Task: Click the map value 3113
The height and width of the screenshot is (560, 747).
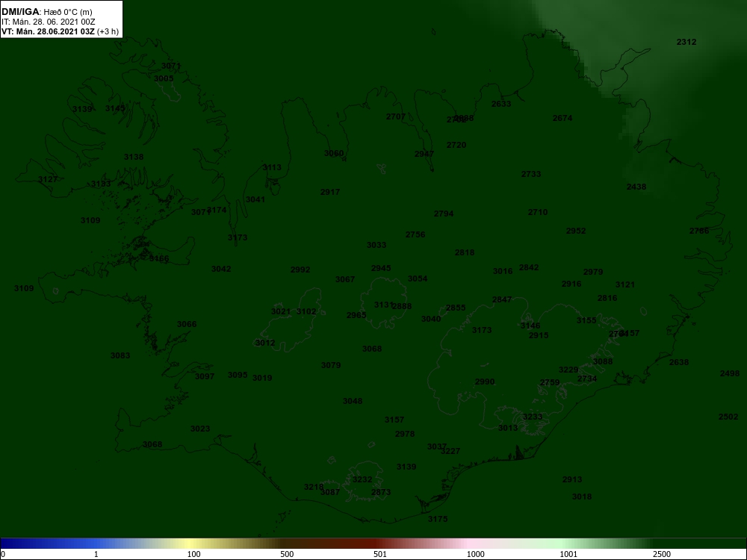Action: pos(272,167)
